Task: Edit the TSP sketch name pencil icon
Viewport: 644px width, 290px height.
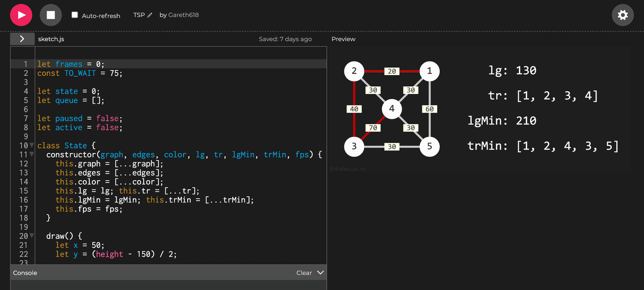Action: [150, 15]
